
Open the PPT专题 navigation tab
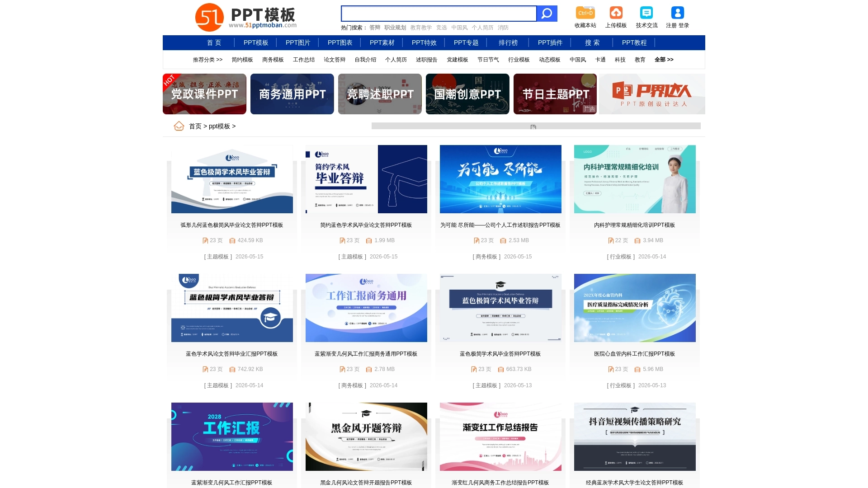click(x=466, y=42)
